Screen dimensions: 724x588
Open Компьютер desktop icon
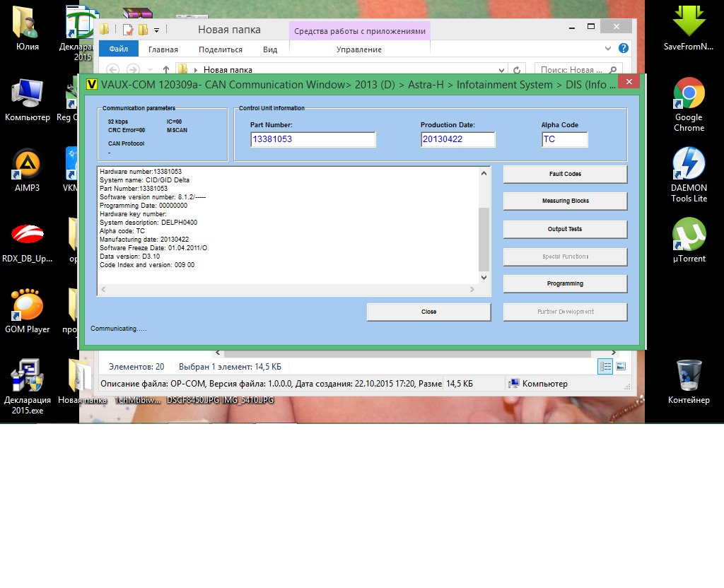coord(28,100)
